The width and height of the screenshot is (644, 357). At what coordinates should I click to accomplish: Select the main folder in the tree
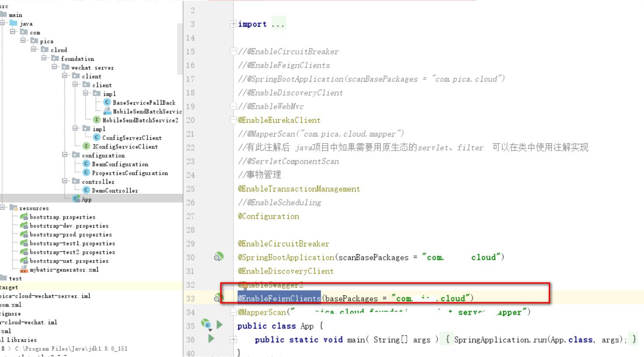[11, 14]
